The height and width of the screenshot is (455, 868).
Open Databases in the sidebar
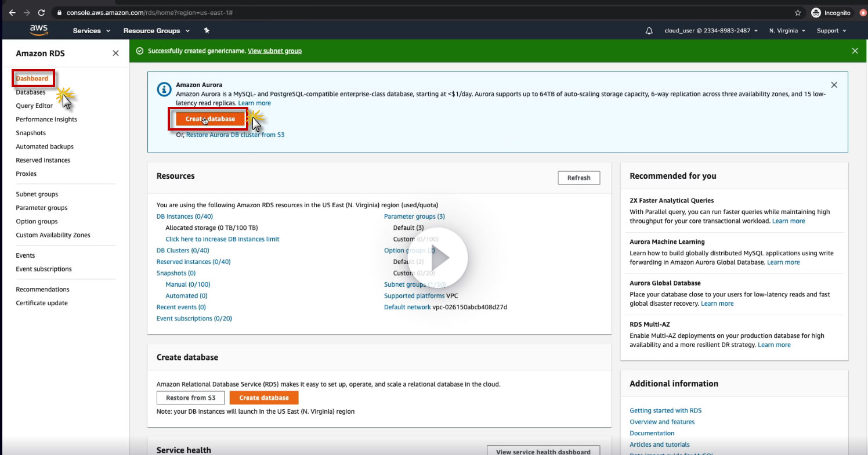pos(31,92)
